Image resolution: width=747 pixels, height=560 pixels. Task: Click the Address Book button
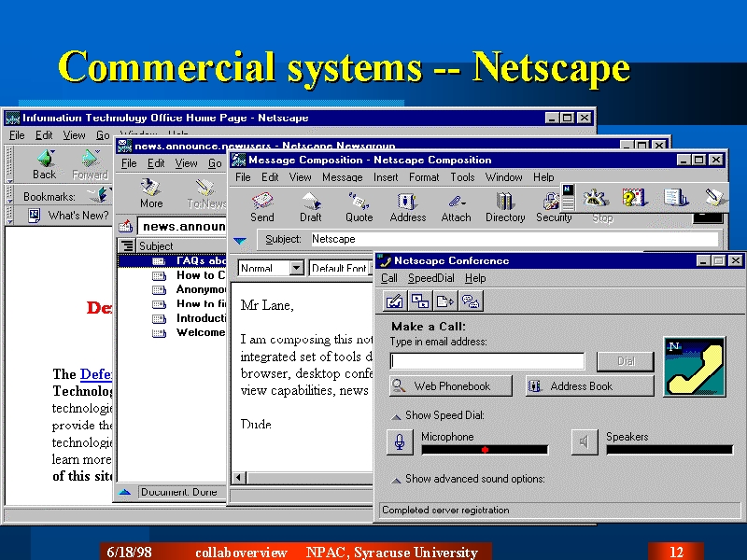coord(590,385)
